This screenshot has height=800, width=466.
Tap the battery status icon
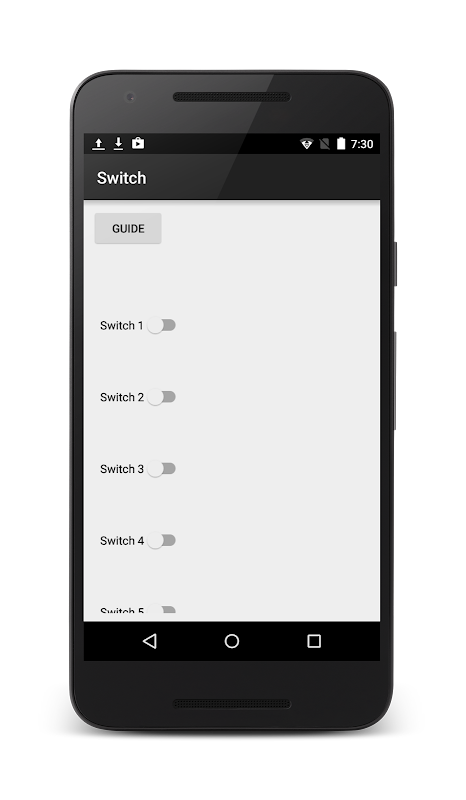tap(341, 143)
